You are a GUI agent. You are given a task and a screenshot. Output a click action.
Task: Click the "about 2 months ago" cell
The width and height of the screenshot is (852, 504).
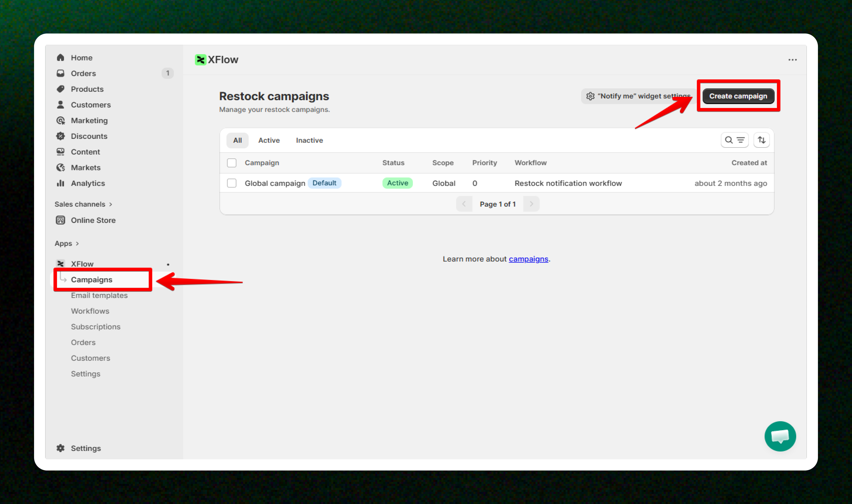pyautogui.click(x=730, y=183)
